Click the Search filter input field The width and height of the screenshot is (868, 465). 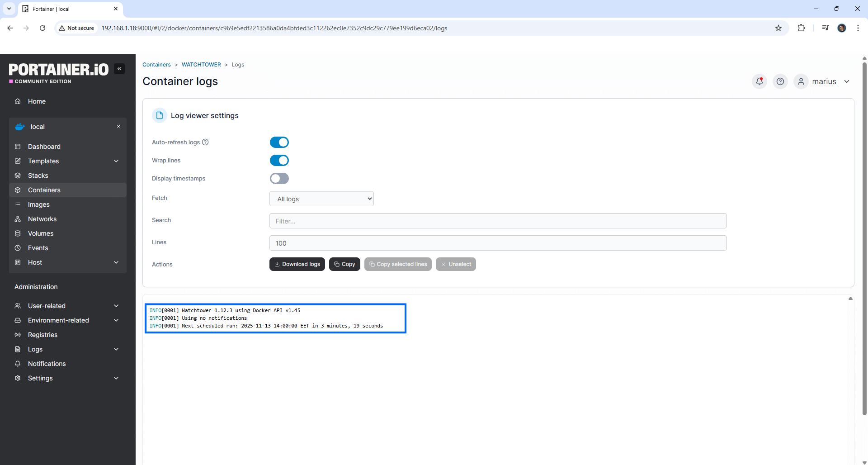click(x=498, y=221)
